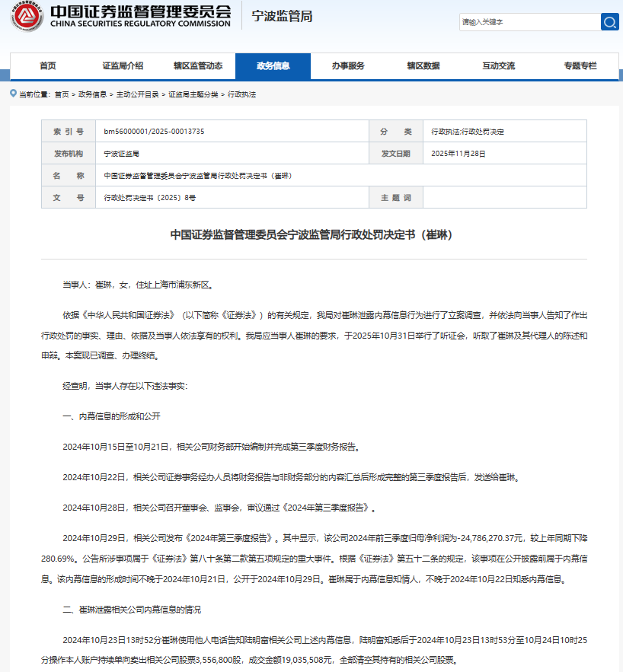
Task: Click the paragraph starting 2024年10月23日13时52分
Action: 315,650
